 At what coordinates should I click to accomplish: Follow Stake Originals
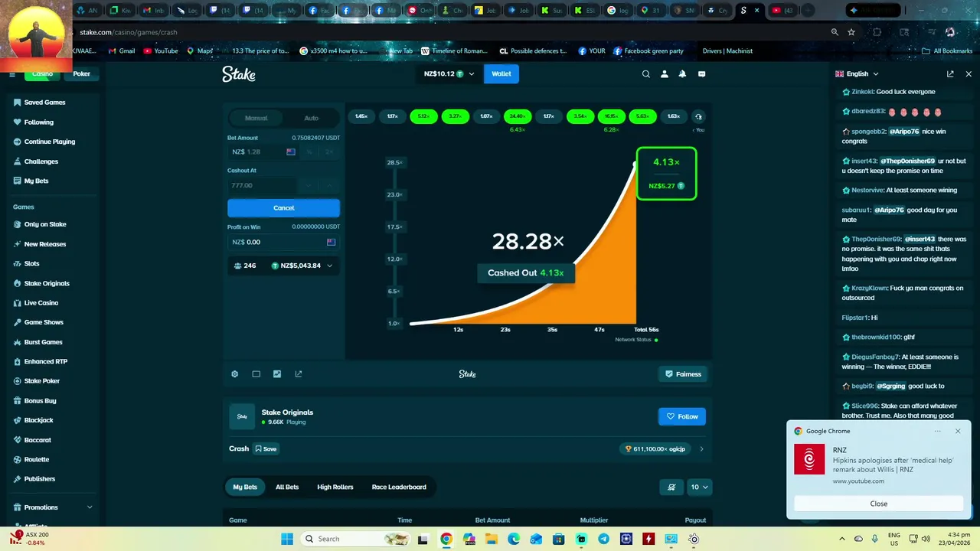682,417
